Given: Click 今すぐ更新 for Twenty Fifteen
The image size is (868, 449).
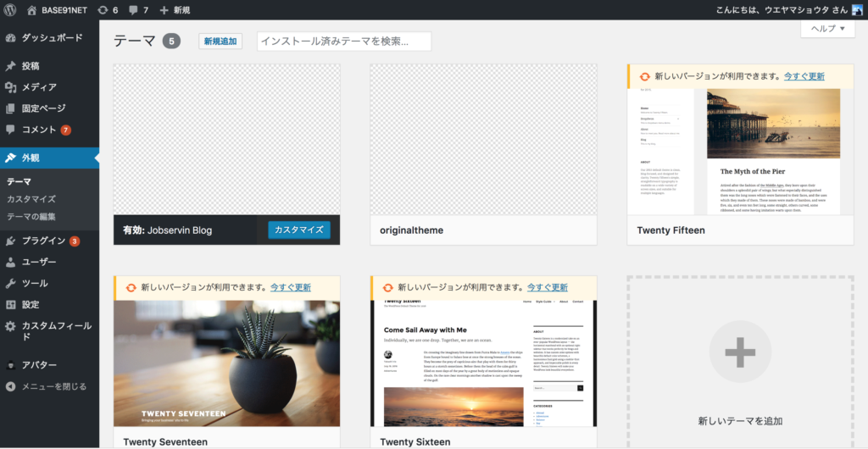Looking at the screenshot, I should click(x=804, y=76).
